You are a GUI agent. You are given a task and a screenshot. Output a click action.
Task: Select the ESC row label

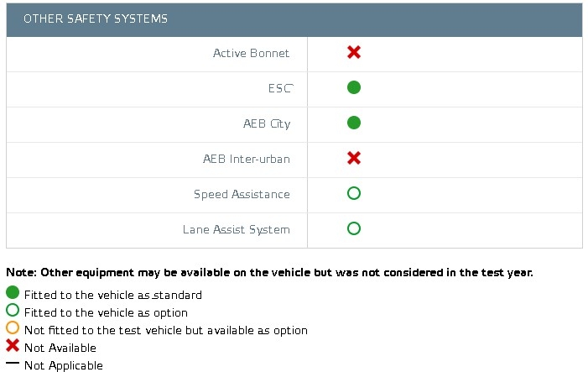(280, 88)
